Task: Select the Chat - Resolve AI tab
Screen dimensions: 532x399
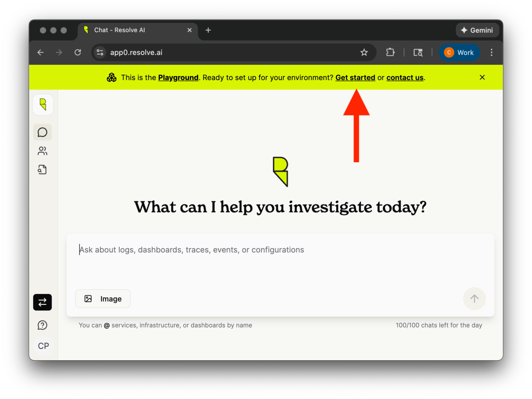Action: pyautogui.click(x=138, y=30)
